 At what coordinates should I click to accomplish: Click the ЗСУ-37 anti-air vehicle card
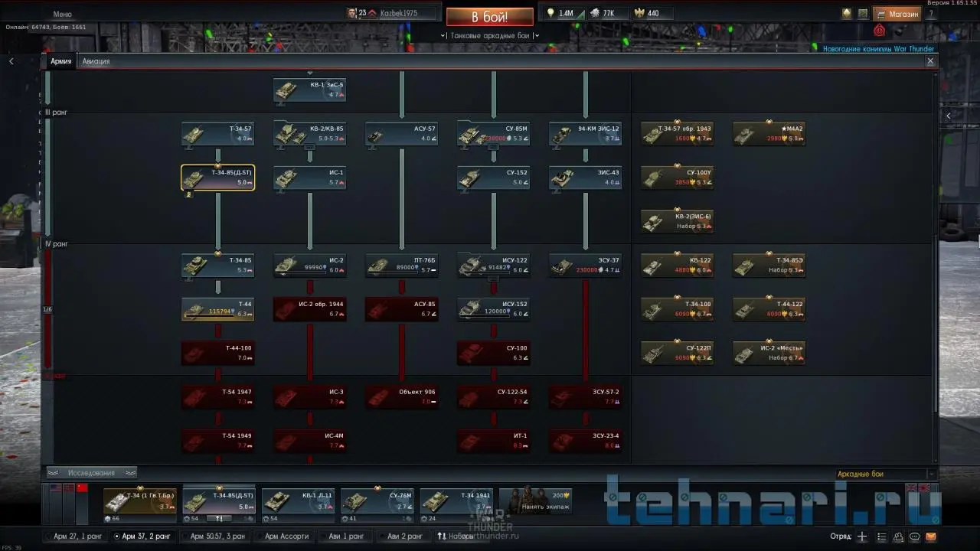(586, 266)
